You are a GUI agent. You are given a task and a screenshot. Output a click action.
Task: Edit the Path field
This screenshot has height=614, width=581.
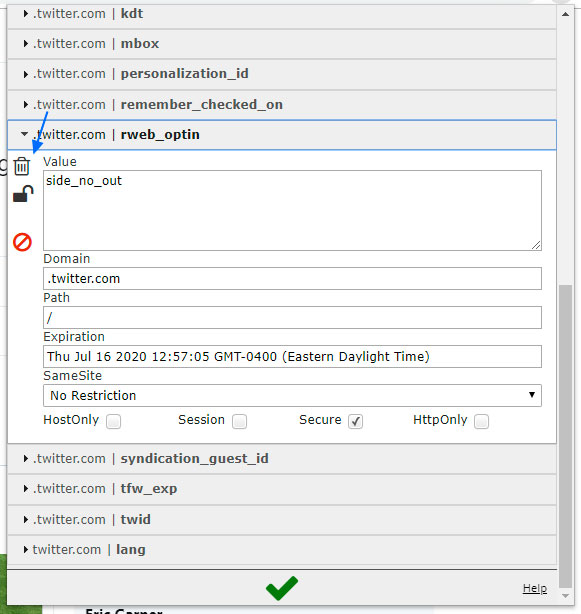[292, 318]
